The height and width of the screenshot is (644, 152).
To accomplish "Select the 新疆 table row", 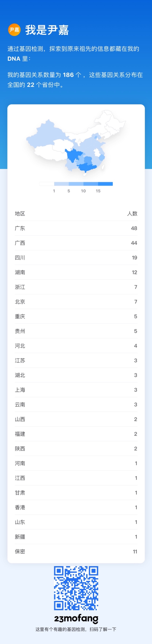I will pos(76,537).
